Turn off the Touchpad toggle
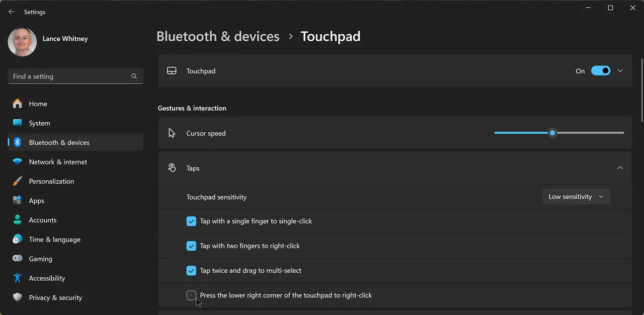The height and width of the screenshot is (315, 644). click(x=601, y=70)
